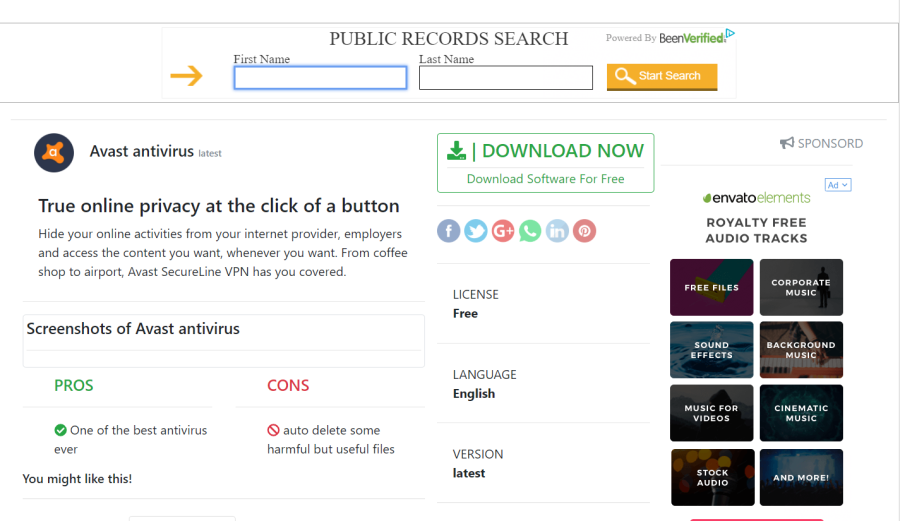The height and width of the screenshot is (521, 900).
Task: Focus the First Name input field
Action: [320, 77]
